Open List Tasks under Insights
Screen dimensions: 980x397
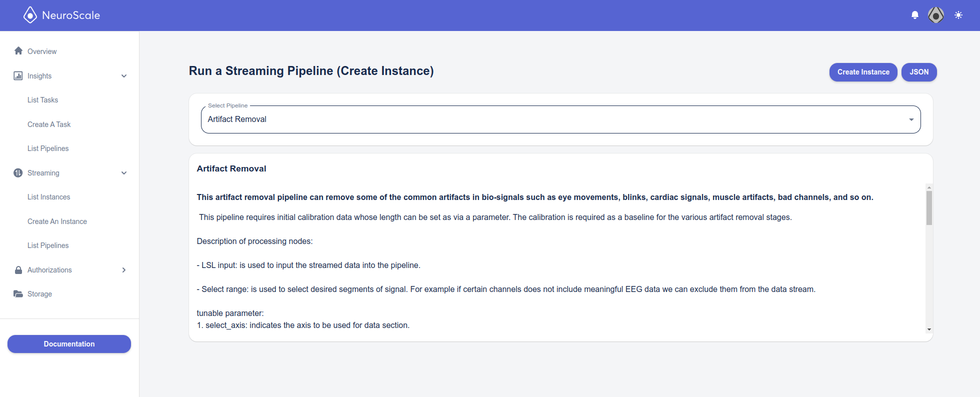42,100
